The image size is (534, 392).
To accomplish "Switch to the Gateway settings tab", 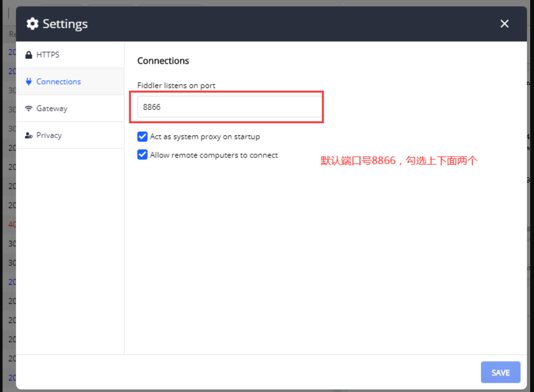I will (70, 108).
